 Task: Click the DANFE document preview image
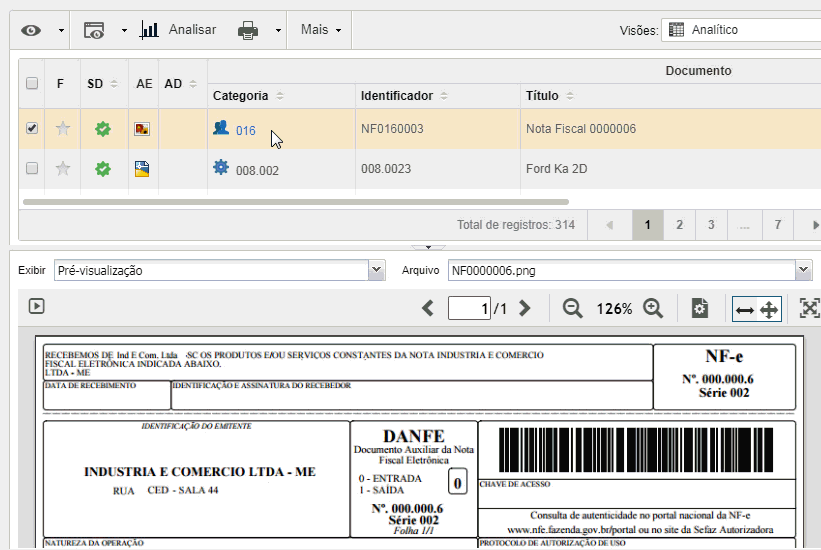pyautogui.click(x=419, y=443)
